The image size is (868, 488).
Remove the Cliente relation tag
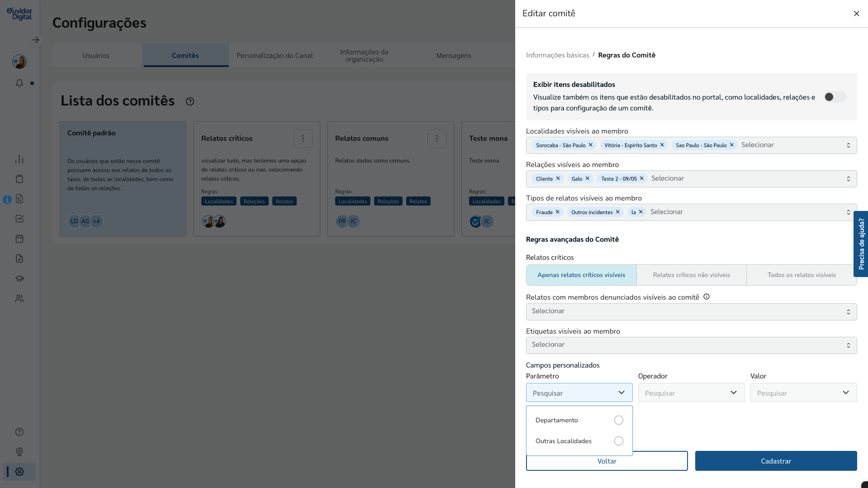(x=558, y=178)
